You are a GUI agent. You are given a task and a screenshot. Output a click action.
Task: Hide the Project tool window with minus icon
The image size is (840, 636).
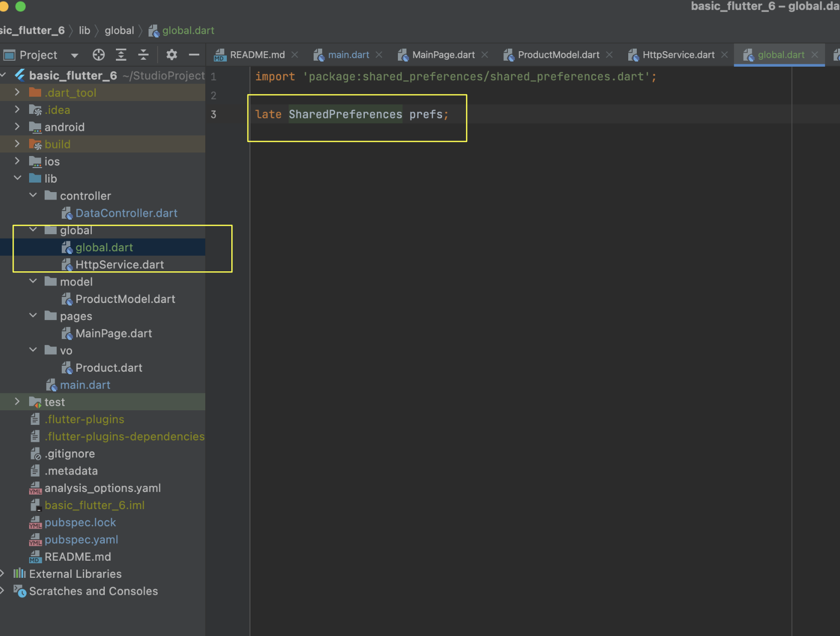tap(194, 55)
